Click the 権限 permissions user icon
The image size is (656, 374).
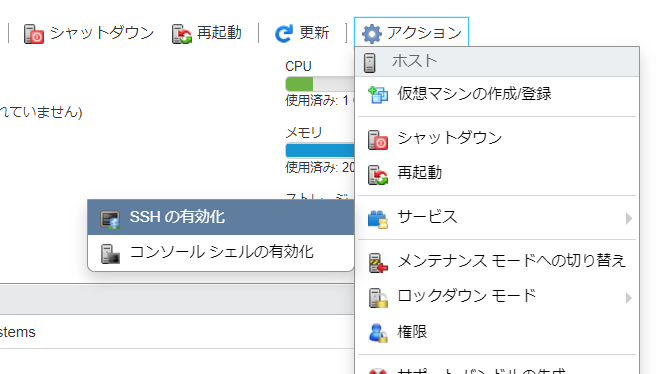[378, 333]
